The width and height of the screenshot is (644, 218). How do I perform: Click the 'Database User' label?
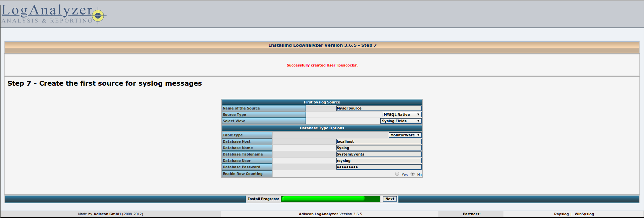click(x=247, y=161)
